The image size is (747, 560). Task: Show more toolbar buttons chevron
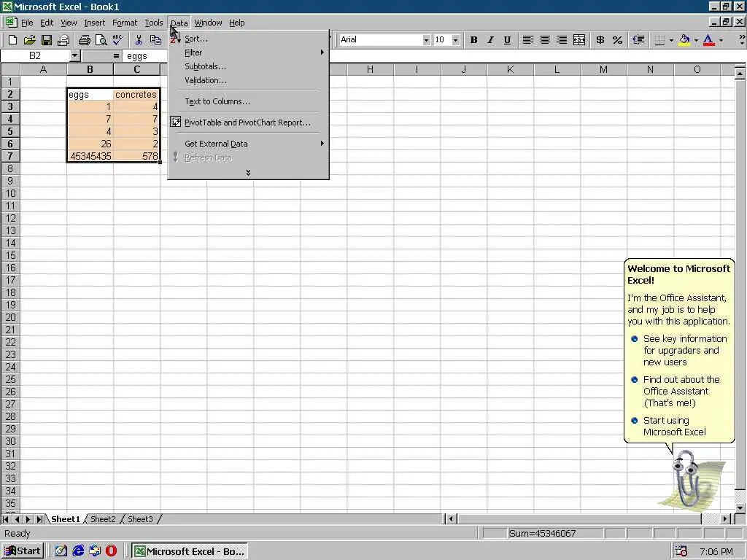point(741,40)
